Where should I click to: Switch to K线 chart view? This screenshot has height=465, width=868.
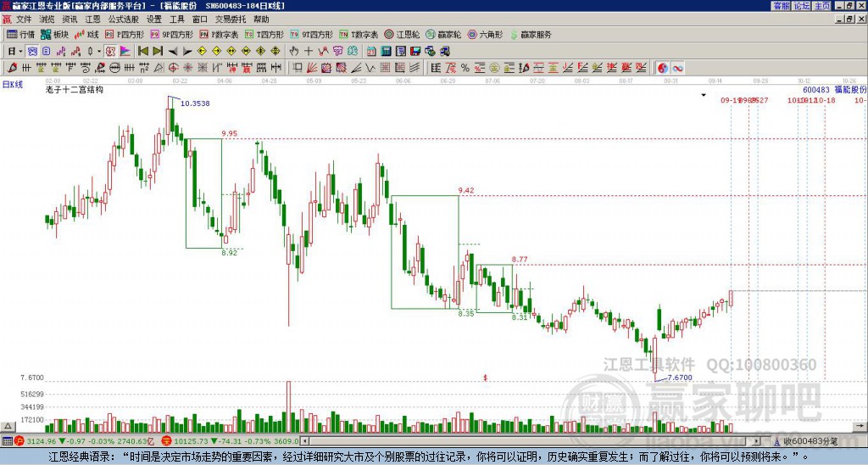(86, 34)
